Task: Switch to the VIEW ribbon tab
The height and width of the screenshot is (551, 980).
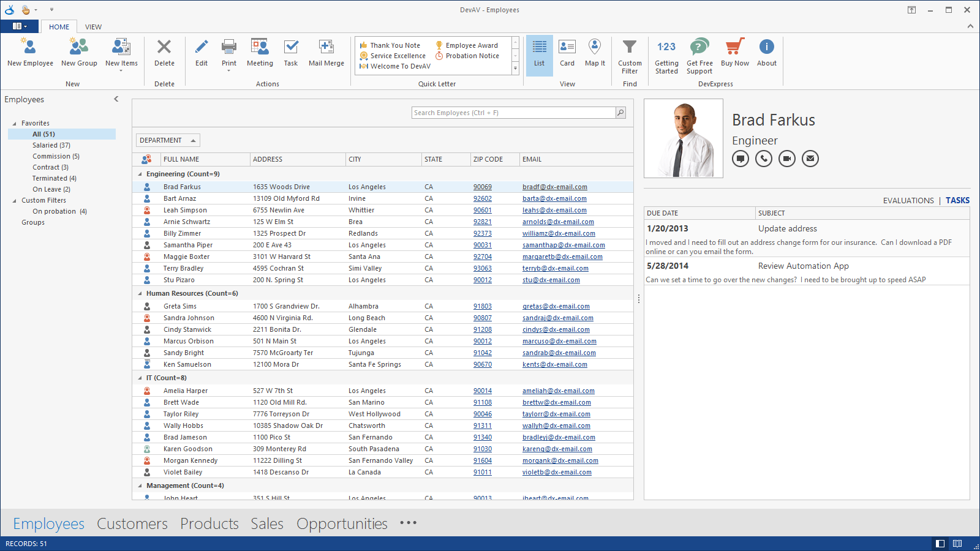Action: (x=93, y=26)
